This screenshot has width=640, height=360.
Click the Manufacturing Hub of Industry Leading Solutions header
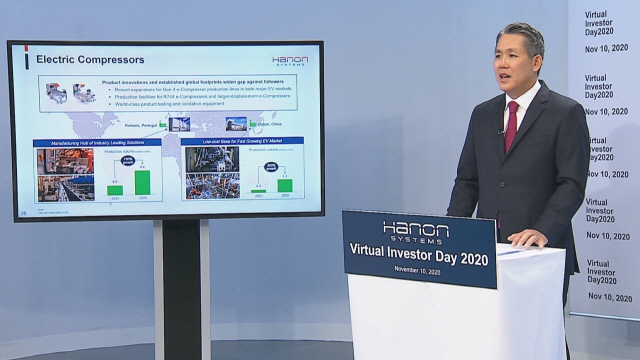pos(97,143)
